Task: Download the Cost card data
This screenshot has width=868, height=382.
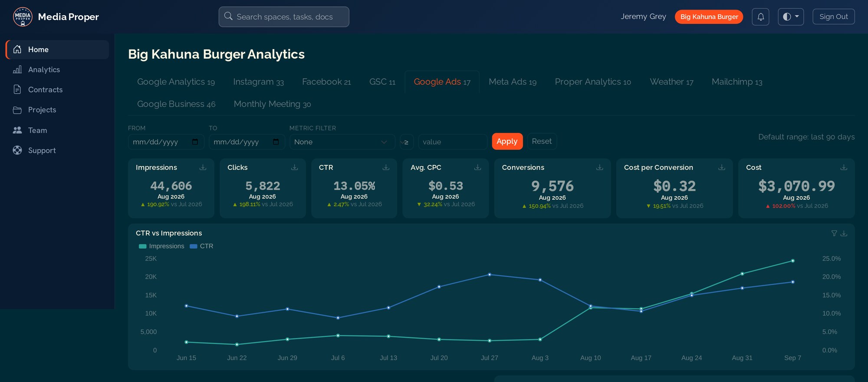Action: click(x=844, y=167)
